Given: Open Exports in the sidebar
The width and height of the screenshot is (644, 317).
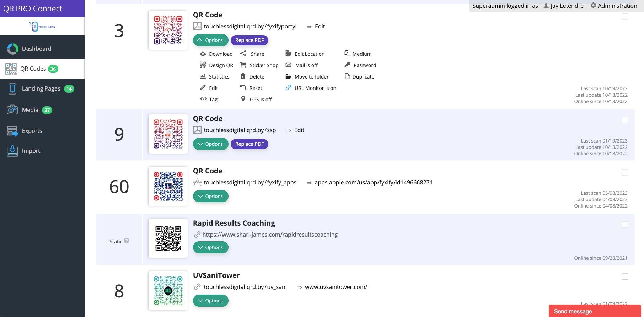Looking at the screenshot, I should click(42, 131).
